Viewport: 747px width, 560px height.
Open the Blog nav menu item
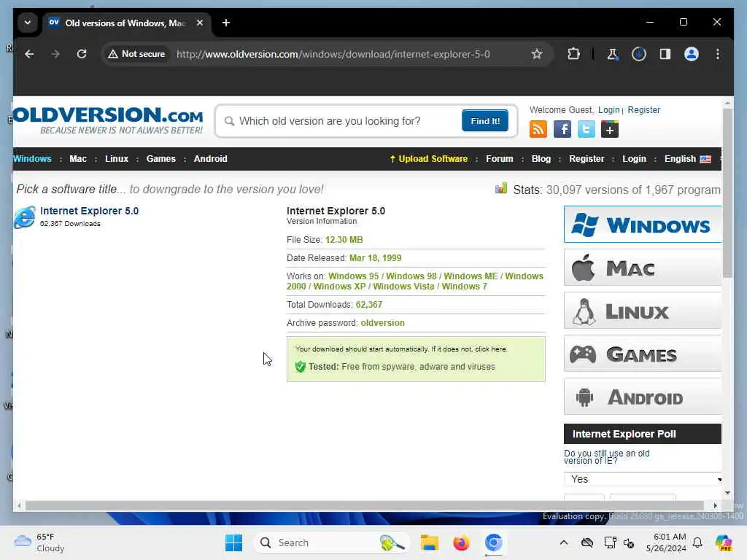541,159
